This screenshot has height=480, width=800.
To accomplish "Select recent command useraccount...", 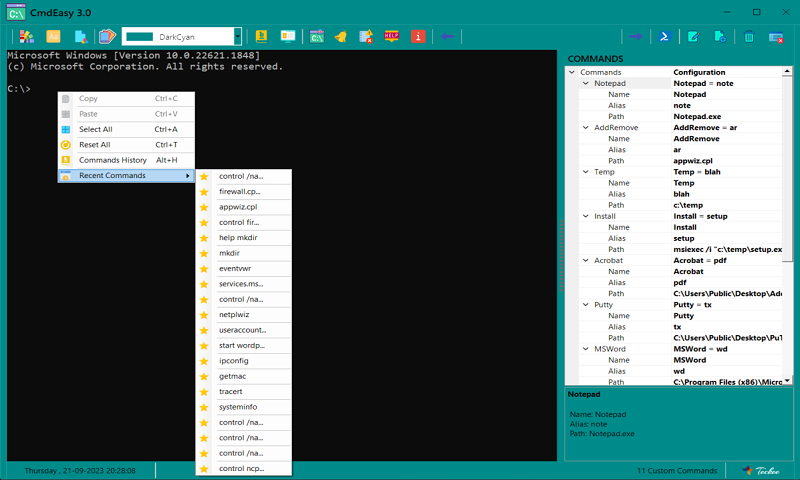I will [244, 330].
